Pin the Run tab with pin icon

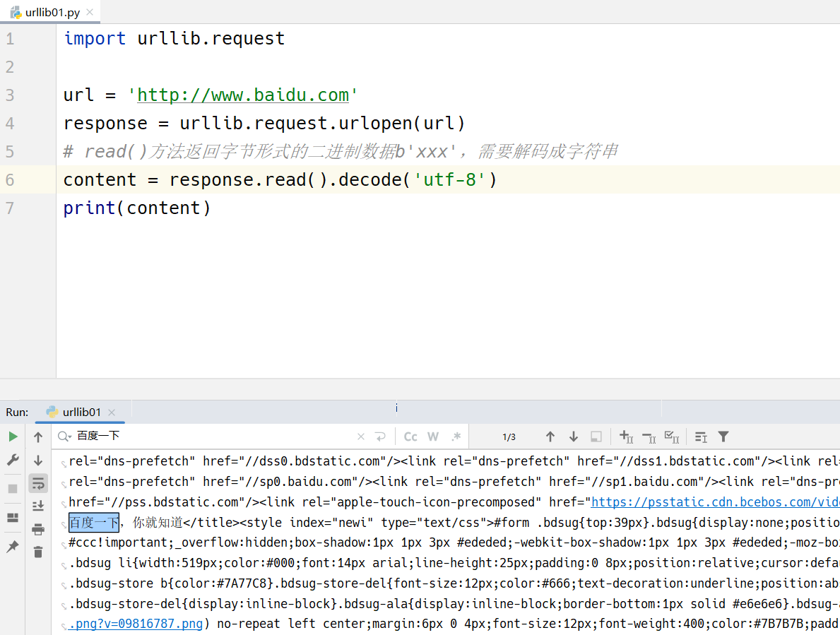pyautogui.click(x=13, y=547)
